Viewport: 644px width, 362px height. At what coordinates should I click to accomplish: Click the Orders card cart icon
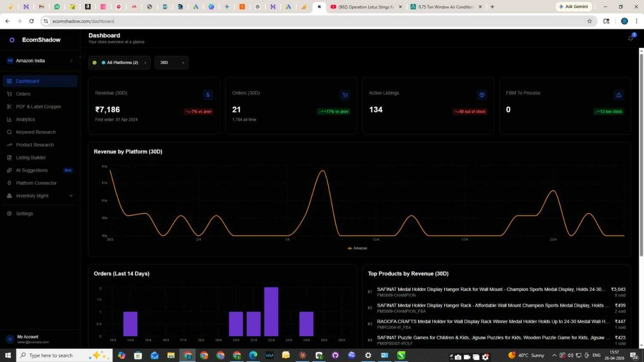click(x=345, y=95)
